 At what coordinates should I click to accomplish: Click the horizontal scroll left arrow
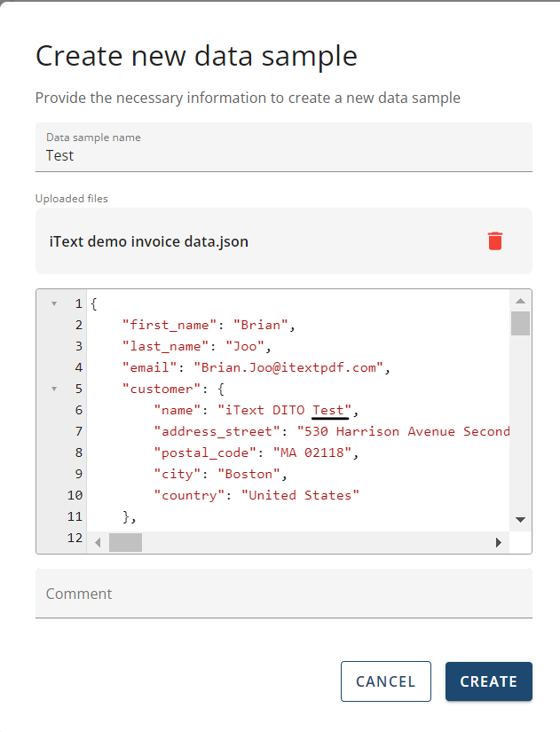(x=98, y=542)
